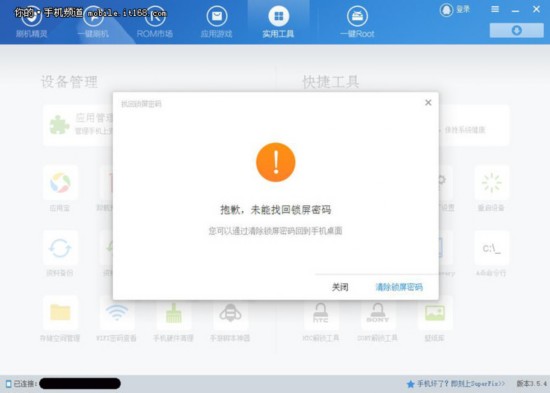
Task: Open the 实用工具 tab
Action: [279, 22]
